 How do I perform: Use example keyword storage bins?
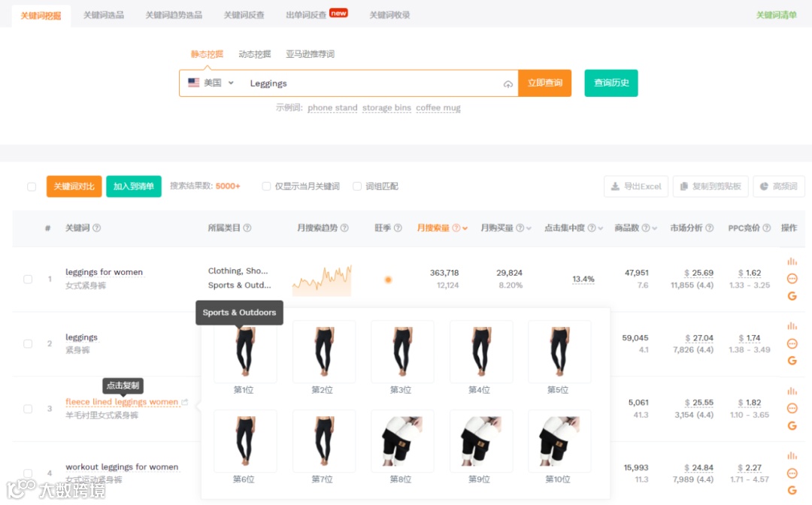(386, 107)
